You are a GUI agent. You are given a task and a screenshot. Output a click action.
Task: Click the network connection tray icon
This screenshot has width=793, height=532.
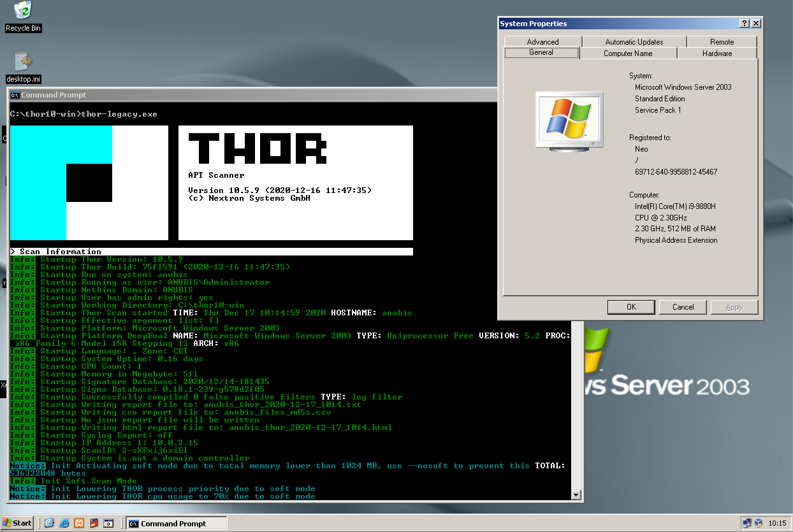747,523
